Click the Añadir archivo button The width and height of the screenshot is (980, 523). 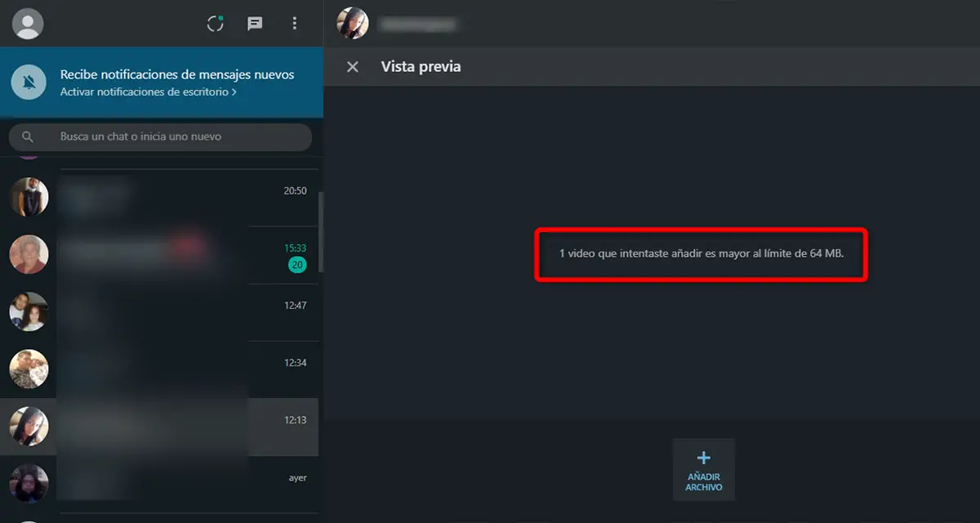coord(703,470)
